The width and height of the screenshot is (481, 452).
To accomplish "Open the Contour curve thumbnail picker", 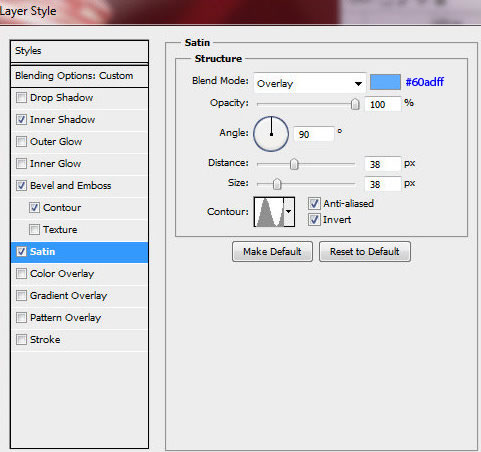I will point(269,212).
